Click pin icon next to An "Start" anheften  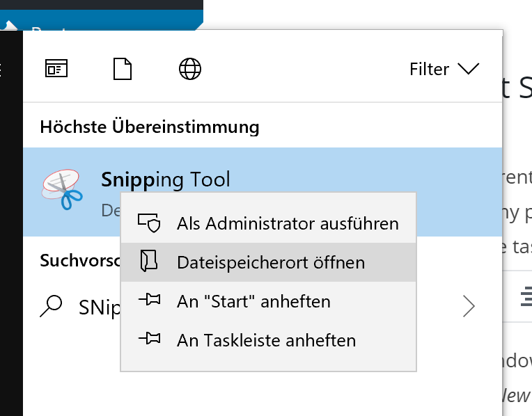click(149, 300)
